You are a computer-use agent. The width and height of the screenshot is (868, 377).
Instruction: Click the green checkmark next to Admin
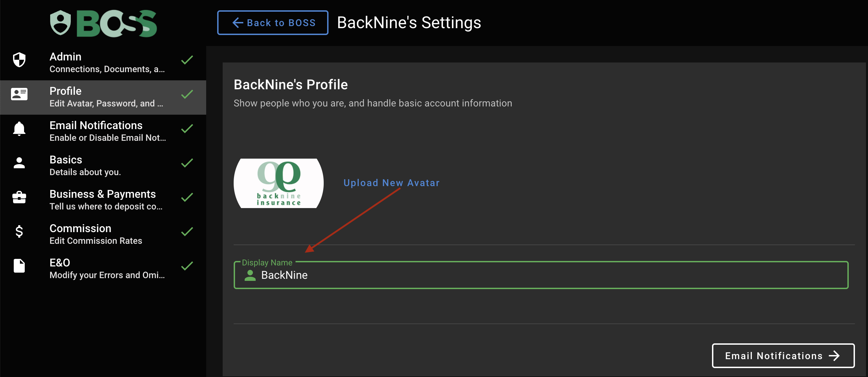(187, 60)
